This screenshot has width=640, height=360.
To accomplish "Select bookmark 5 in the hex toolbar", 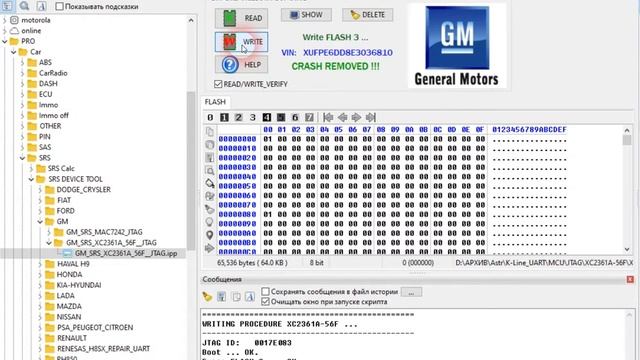I will [x=281, y=118].
